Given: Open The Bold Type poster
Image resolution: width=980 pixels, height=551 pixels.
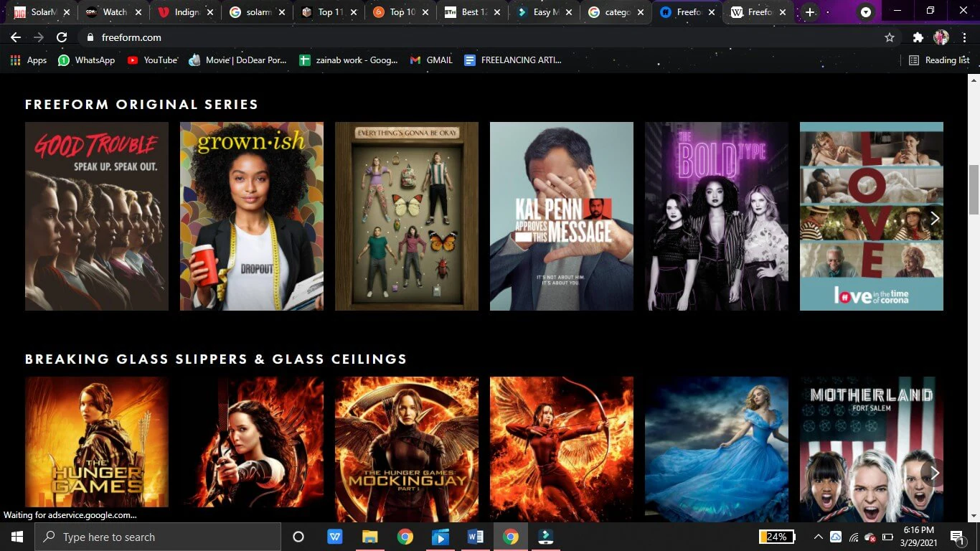Looking at the screenshot, I should [717, 216].
